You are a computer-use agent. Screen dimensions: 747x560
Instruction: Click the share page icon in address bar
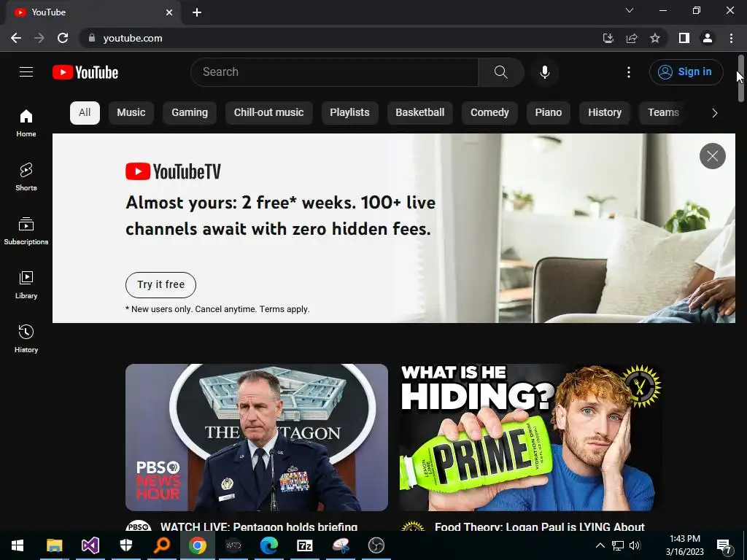pos(632,38)
